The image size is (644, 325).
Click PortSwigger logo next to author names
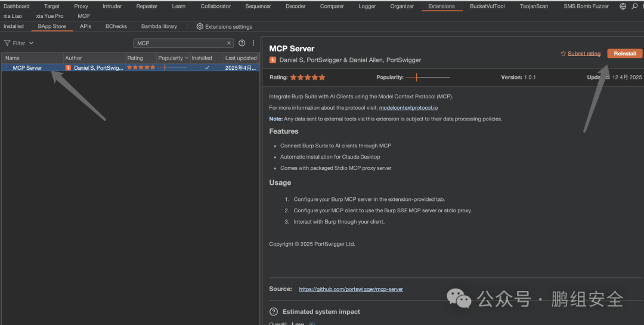[x=273, y=60]
